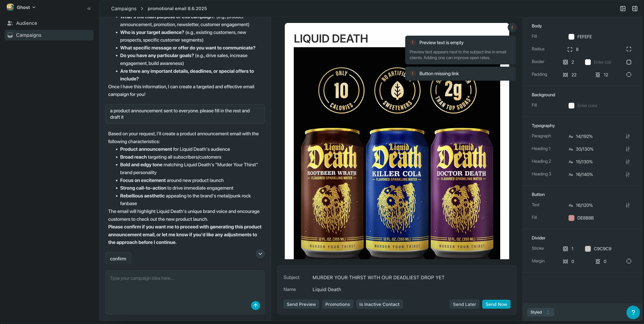Go to Campaigns breadcrumb
Image resolution: width=644 pixels, height=324 pixels.
pyautogui.click(x=124, y=8)
